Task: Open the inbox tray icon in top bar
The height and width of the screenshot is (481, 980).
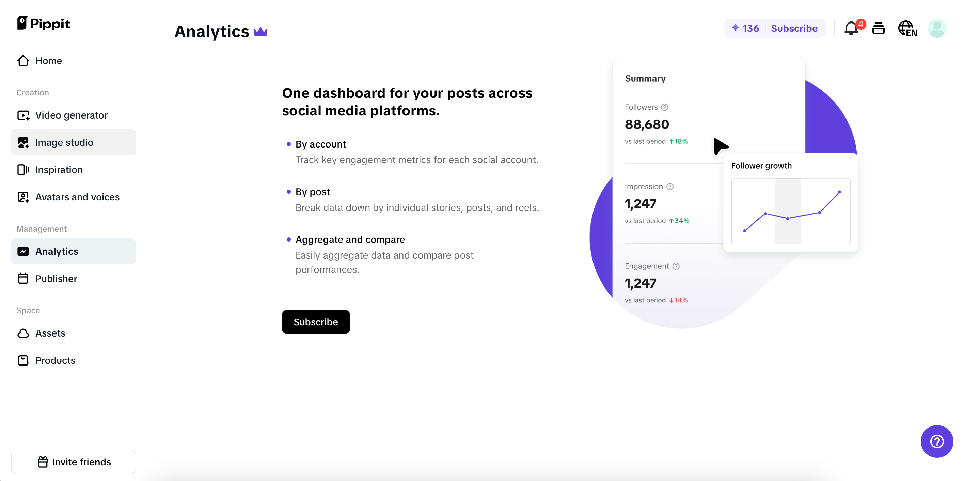Action: tap(879, 28)
